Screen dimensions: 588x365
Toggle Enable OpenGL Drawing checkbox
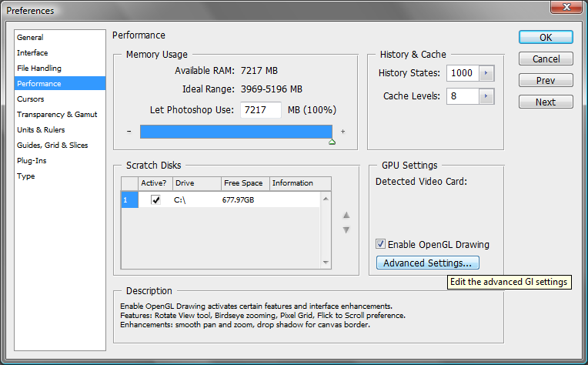tap(380, 244)
